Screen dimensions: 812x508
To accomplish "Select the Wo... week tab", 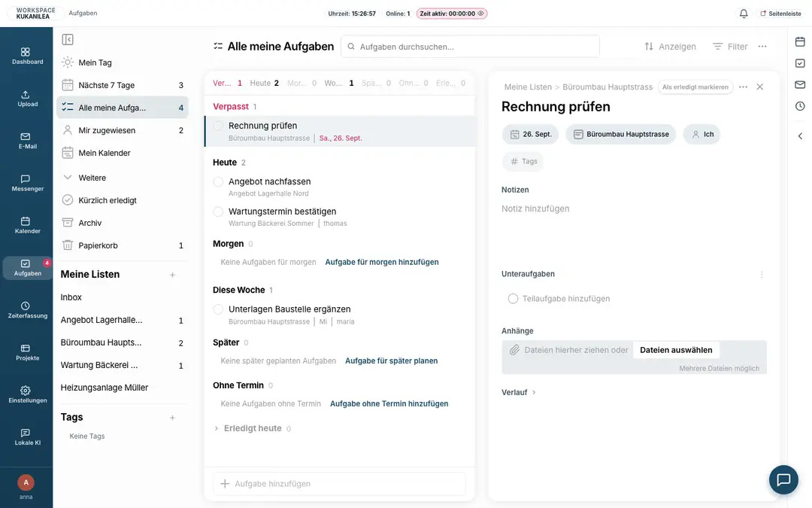I will point(338,83).
